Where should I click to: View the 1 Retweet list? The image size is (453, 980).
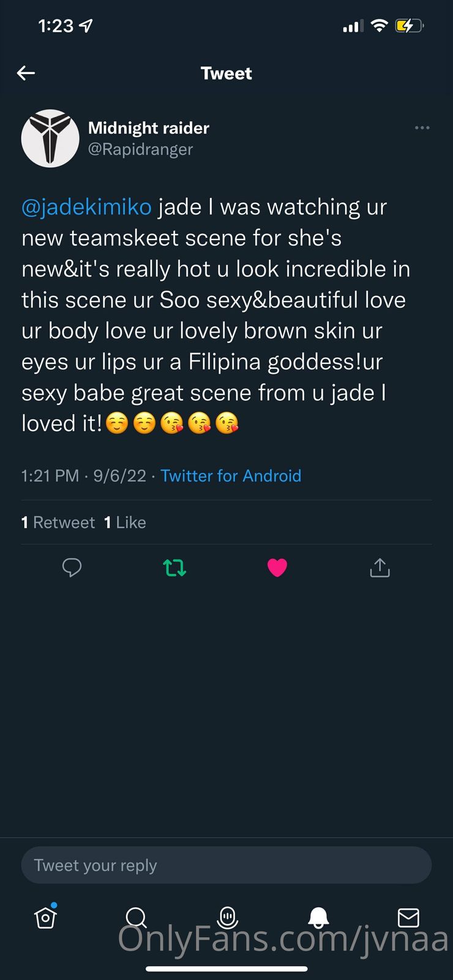click(58, 522)
